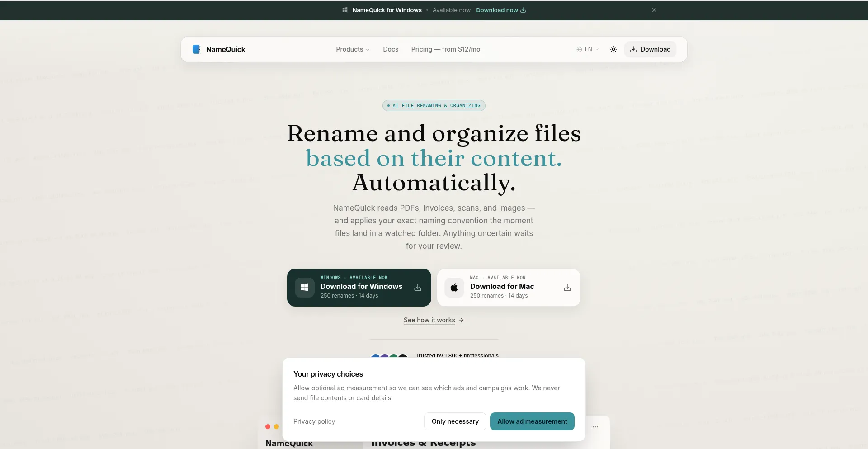Image resolution: width=868 pixels, height=449 pixels.
Task: Click the Windows logo in the top banner
Action: pyautogui.click(x=345, y=10)
